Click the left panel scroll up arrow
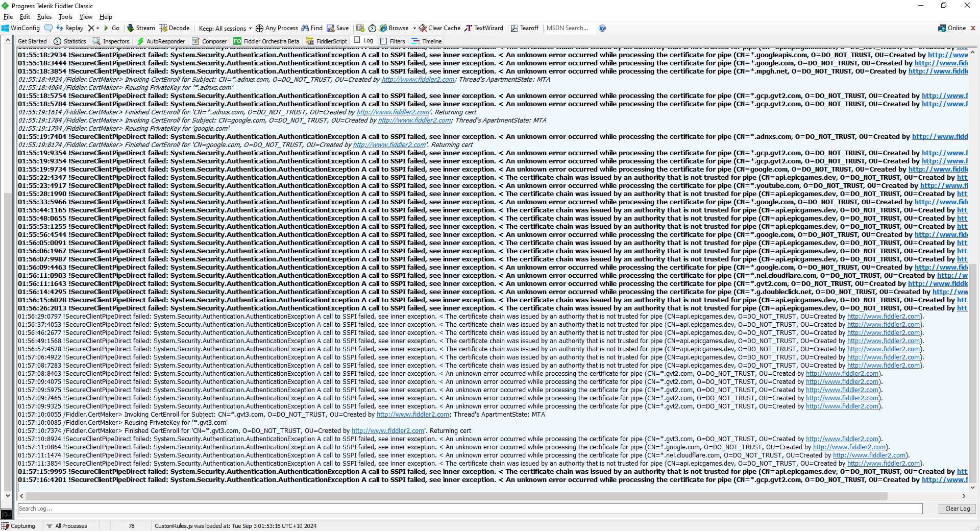The width and height of the screenshot is (980, 531). click(x=7, y=40)
